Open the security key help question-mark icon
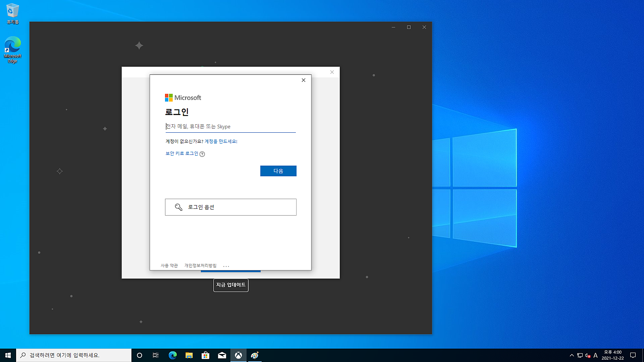 point(202,154)
